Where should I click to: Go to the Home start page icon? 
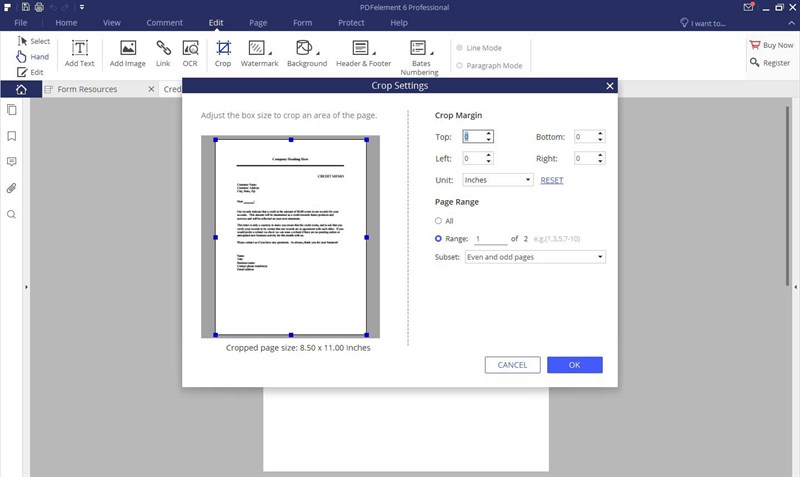[x=21, y=89]
